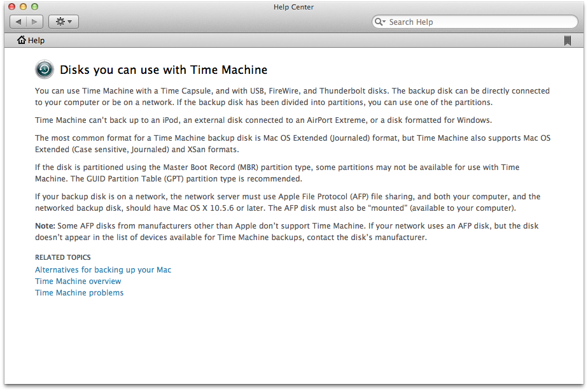This screenshot has width=588, height=391.
Task: Minimize the Help Center window
Action: 24,7
